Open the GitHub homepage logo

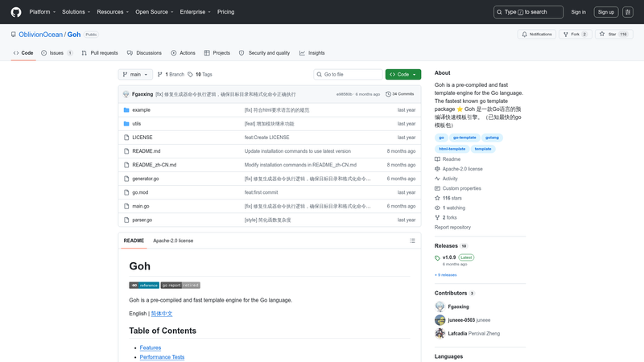16,12
